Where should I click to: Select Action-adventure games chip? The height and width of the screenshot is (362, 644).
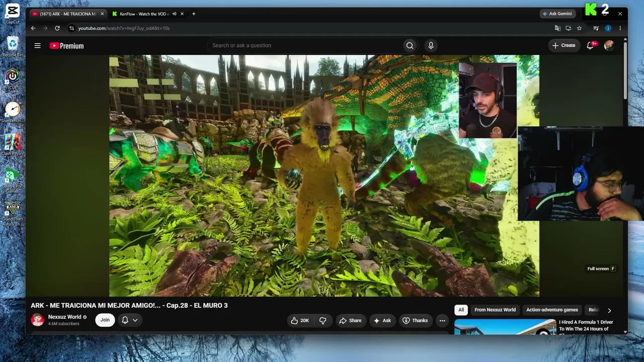pyautogui.click(x=552, y=310)
